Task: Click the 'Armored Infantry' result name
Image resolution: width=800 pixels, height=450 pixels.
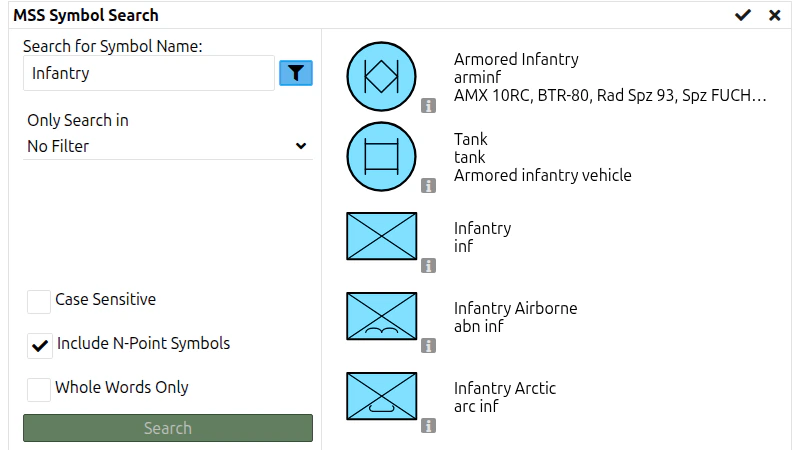Action: 516,59
